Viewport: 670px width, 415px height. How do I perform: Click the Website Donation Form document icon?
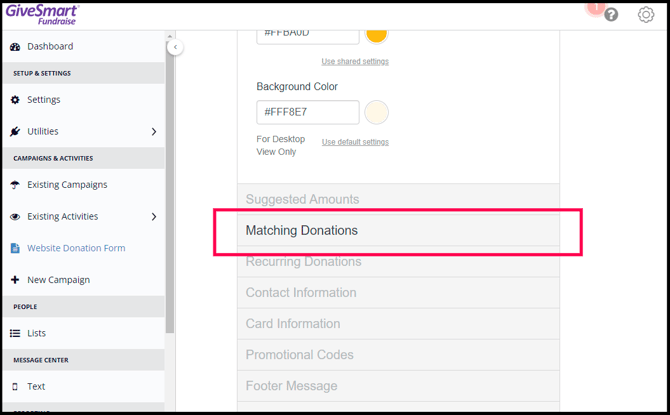pos(15,248)
